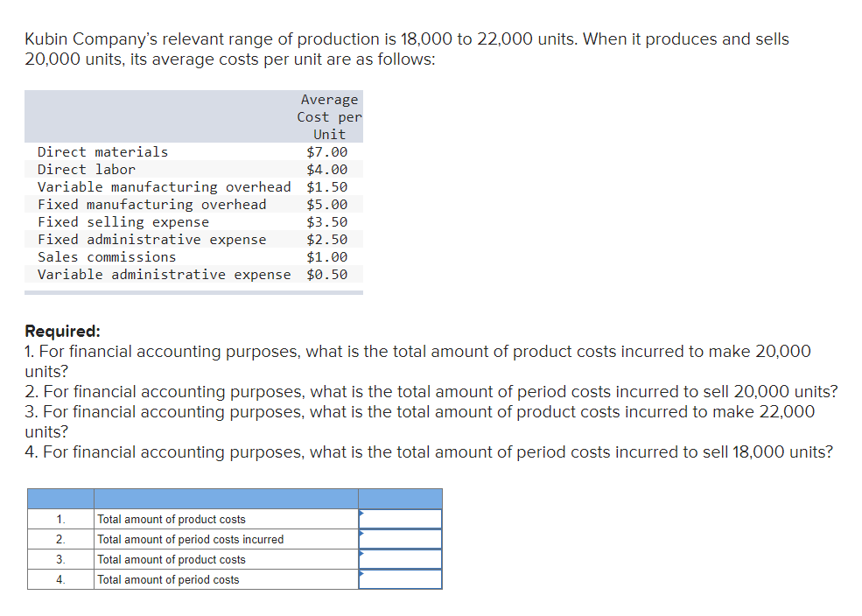Viewport: 862px width, 616px height.
Task: Click the row number 3 cell
Action: coord(60,559)
